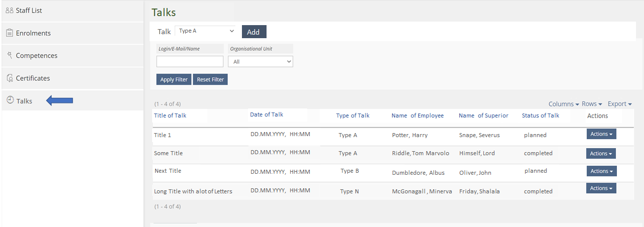The width and height of the screenshot is (644, 227).
Task: Open the Columns dropdown menu
Action: click(x=563, y=104)
